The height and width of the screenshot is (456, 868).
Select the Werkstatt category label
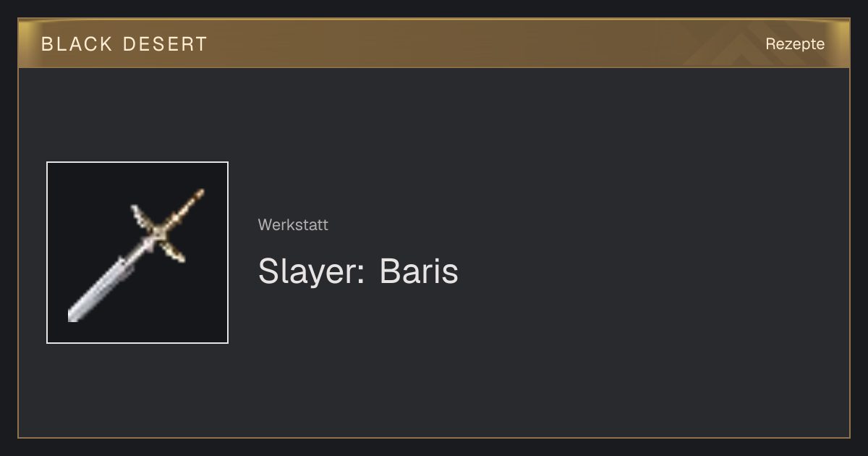pos(293,224)
